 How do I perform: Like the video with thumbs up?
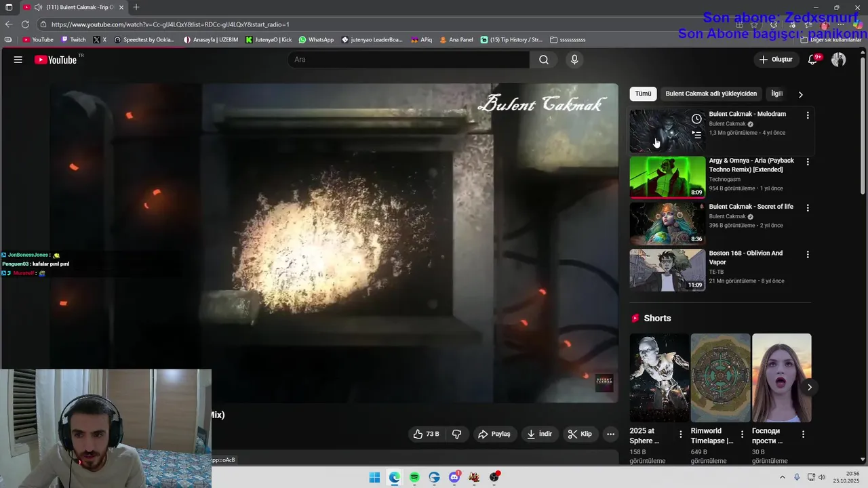pyautogui.click(x=427, y=434)
